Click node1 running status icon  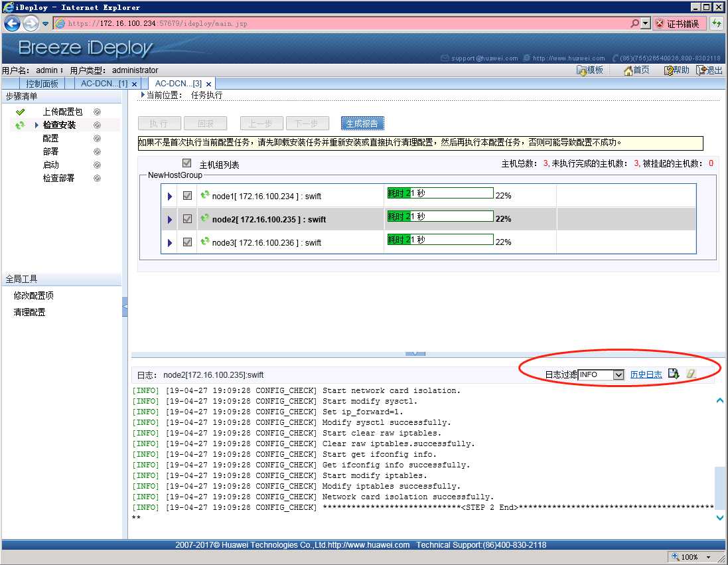(205, 195)
